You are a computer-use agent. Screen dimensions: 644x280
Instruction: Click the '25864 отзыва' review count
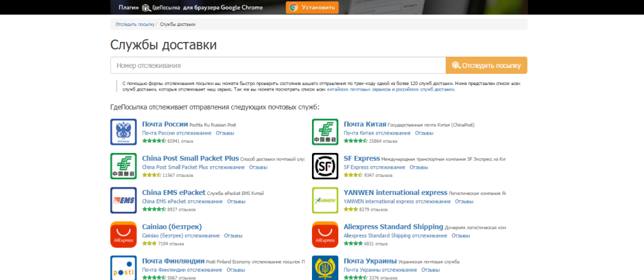pyautogui.click(x=383, y=141)
